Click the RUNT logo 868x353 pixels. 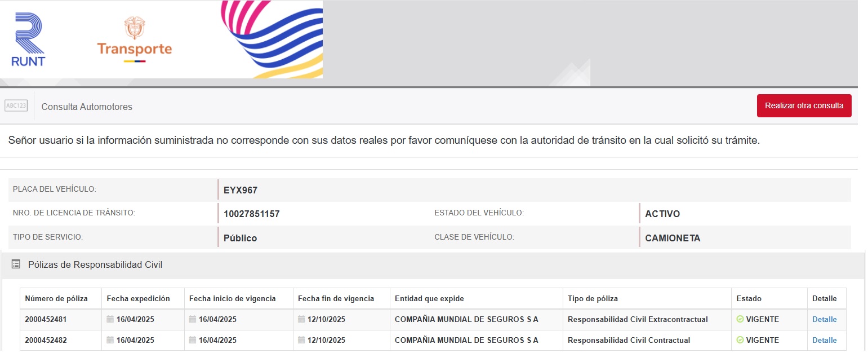coord(28,39)
